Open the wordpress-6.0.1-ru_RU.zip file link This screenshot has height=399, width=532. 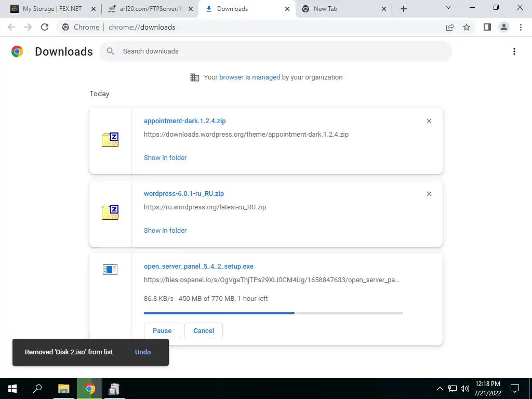pyautogui.click(x=184, y=193)
